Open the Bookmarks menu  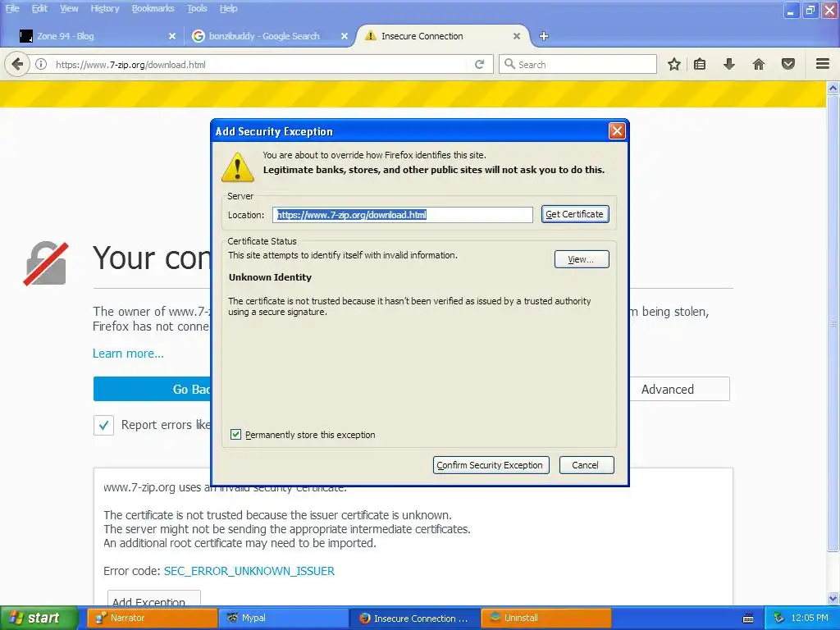pyautogui.click(x=153, y=8)
